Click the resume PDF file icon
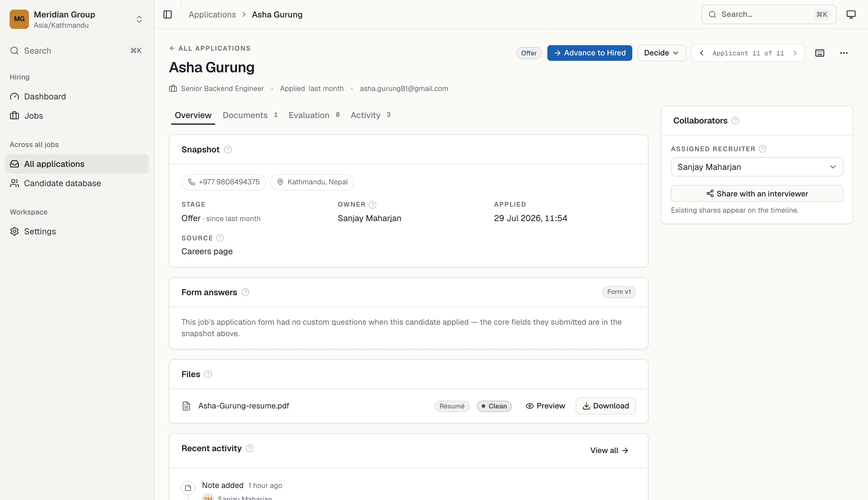Viewport: 868px width, 500px height. coord(186,406)
